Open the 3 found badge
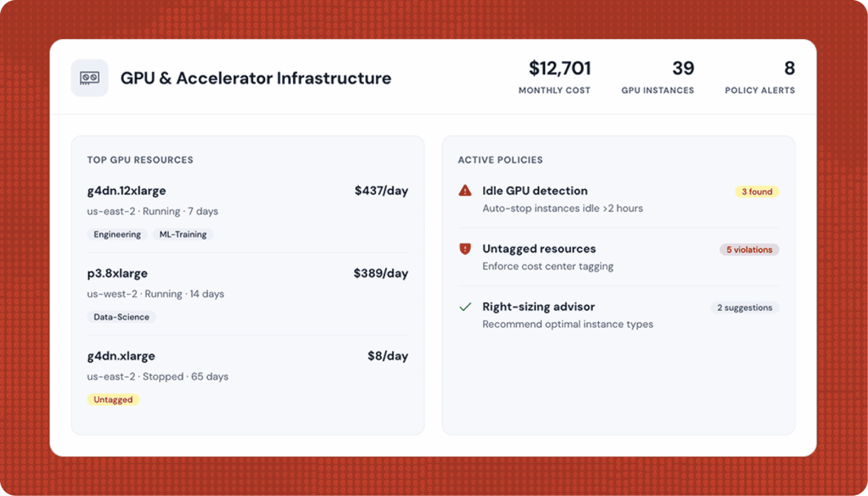The width and height of the screenshot is (868, 496). coord(757,192)
